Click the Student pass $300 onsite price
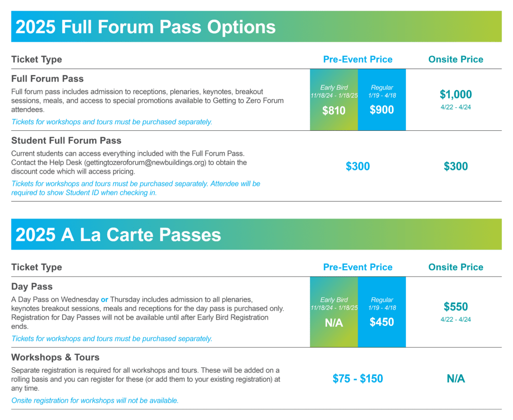The height and width of the screenshot is (420, 513). click(455, 166)
